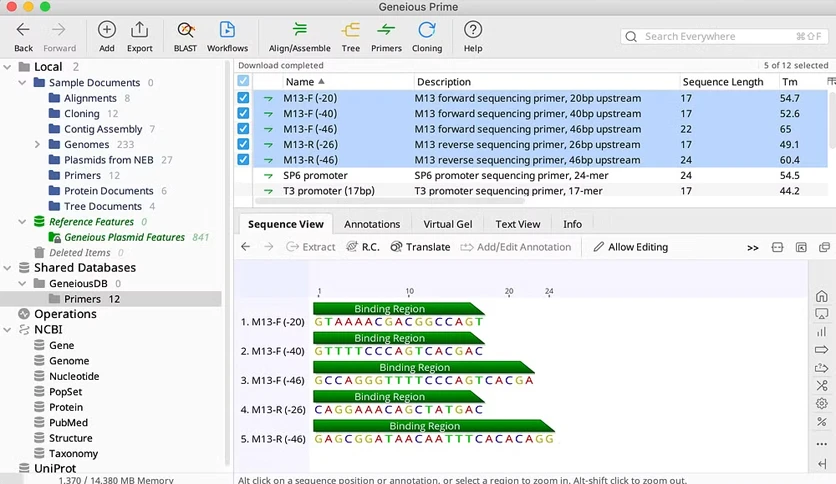Open the statistics bar-chart icon in viewer sidebar
The width and height of the screenshot is (836, 484).
[822, 332]
